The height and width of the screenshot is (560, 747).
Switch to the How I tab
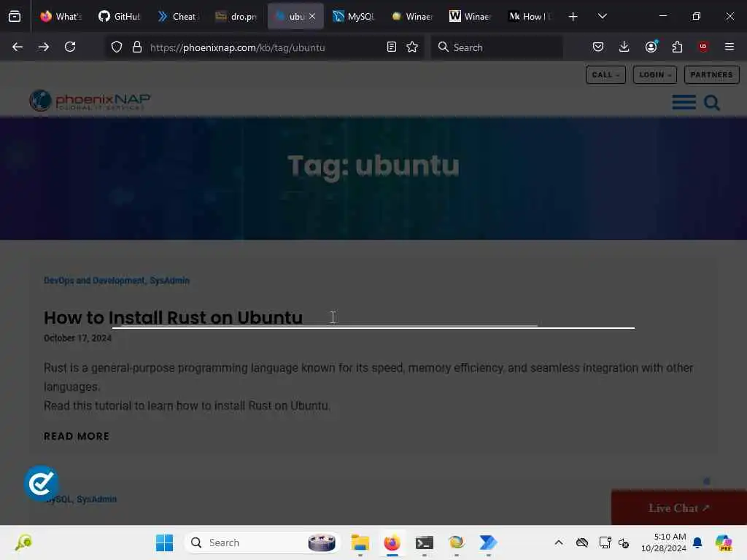pyautogui.click(x=530, y=17)
